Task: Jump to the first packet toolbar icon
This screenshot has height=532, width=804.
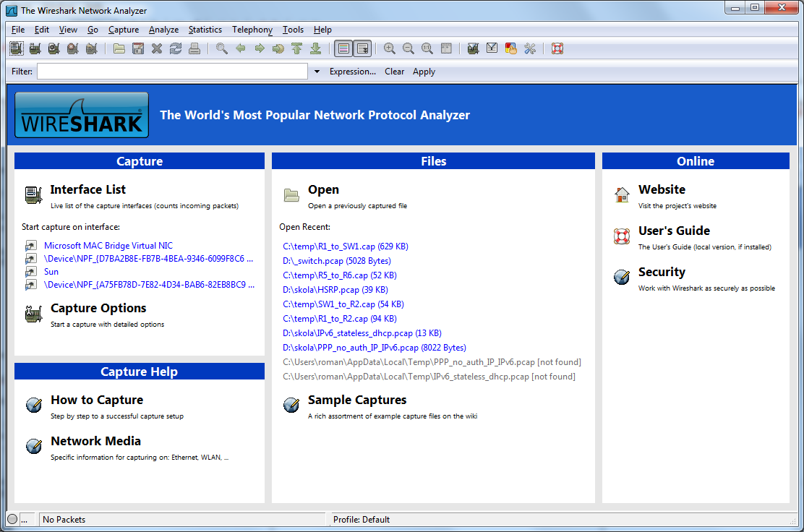Action: pyautogui.click(x=297, y=48)
